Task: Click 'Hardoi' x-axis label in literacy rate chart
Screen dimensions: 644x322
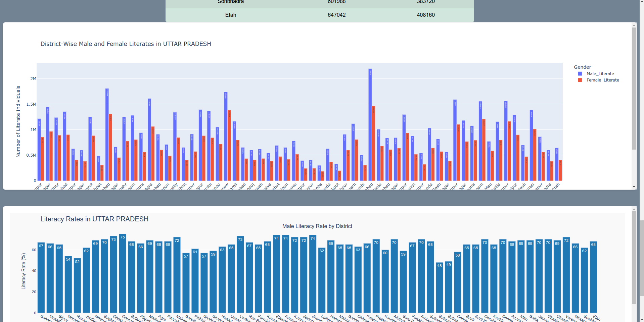Action: click(227, 318)
